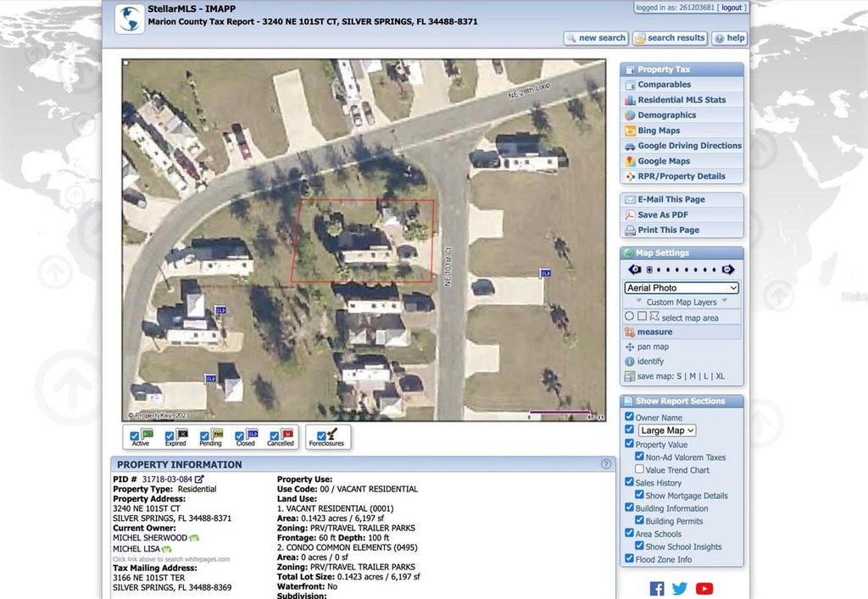Click the first dot on zoom level slider

tap(648, 270)
